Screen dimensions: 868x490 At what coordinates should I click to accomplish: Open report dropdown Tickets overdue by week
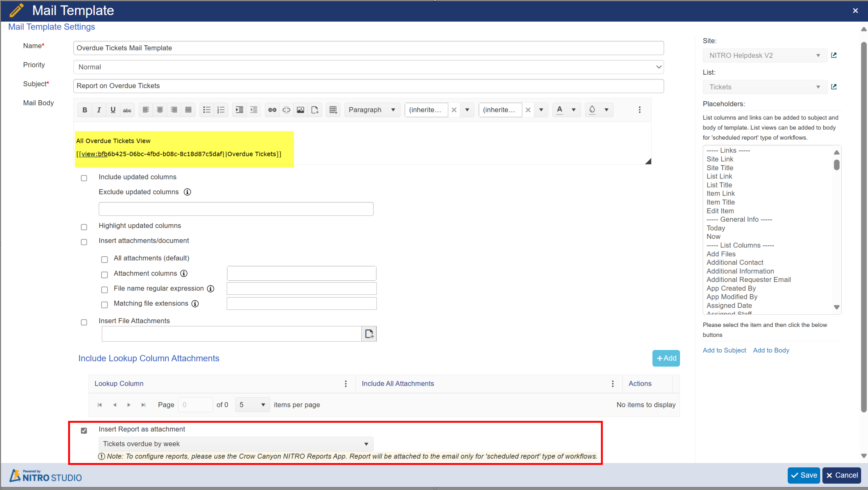236,444
